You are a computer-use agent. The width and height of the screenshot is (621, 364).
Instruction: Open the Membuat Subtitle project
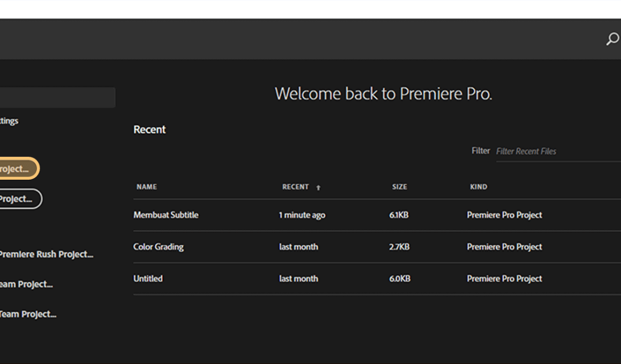(166, 215)
